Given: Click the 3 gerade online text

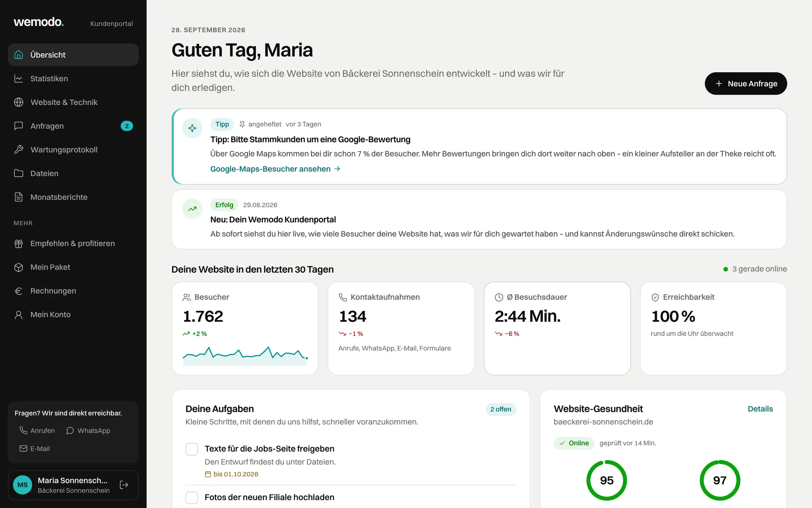Looking at the screenshot, I should (x=759, y=269).
